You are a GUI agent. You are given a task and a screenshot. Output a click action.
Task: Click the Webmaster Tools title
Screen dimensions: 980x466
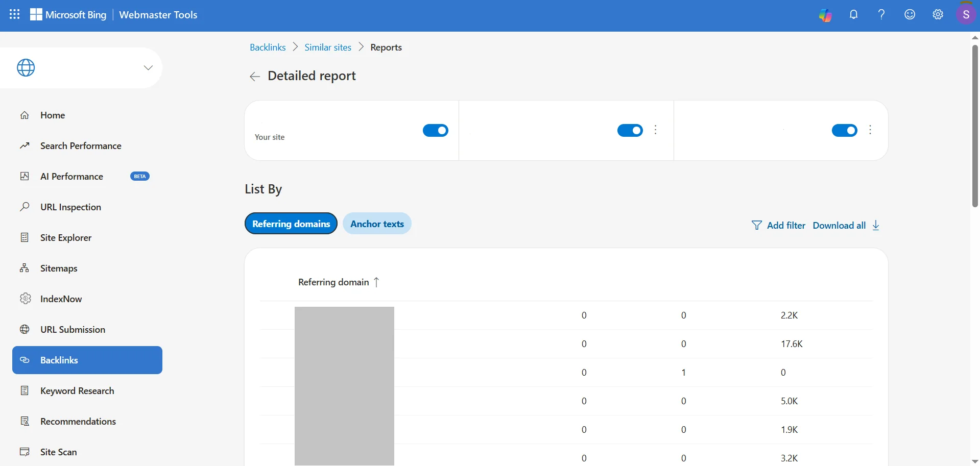(x=158, y=15)
